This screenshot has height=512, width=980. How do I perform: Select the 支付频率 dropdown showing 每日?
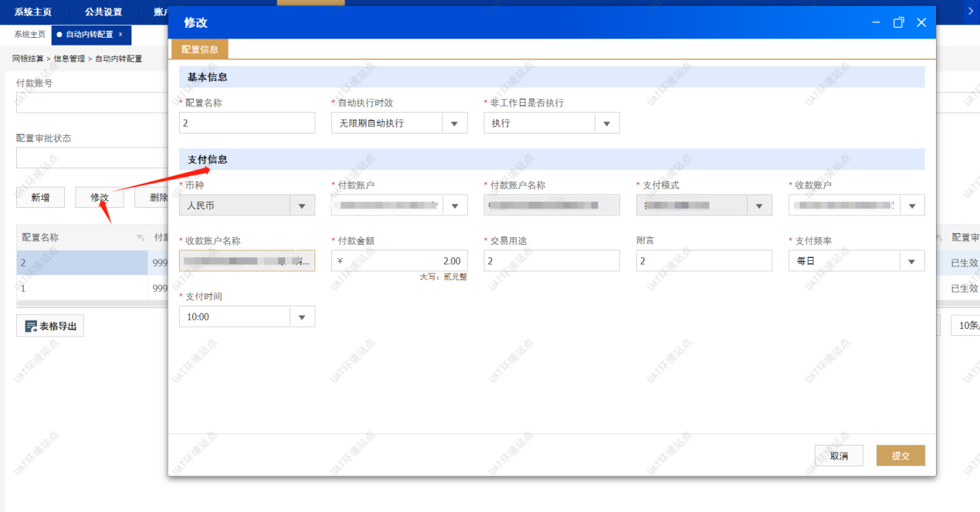coord(912,261)
